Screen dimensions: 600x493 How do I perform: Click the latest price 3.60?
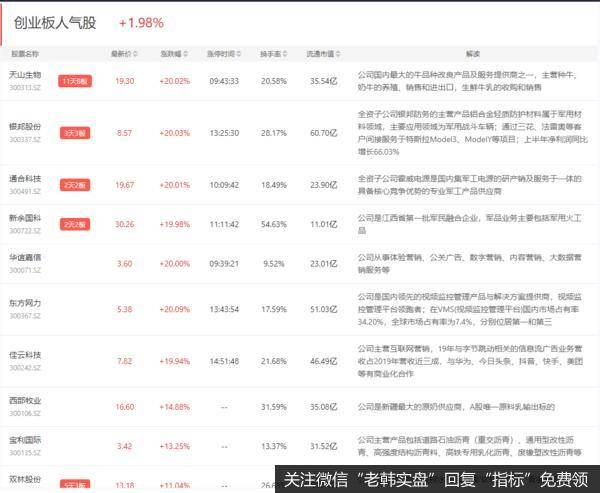125,264
